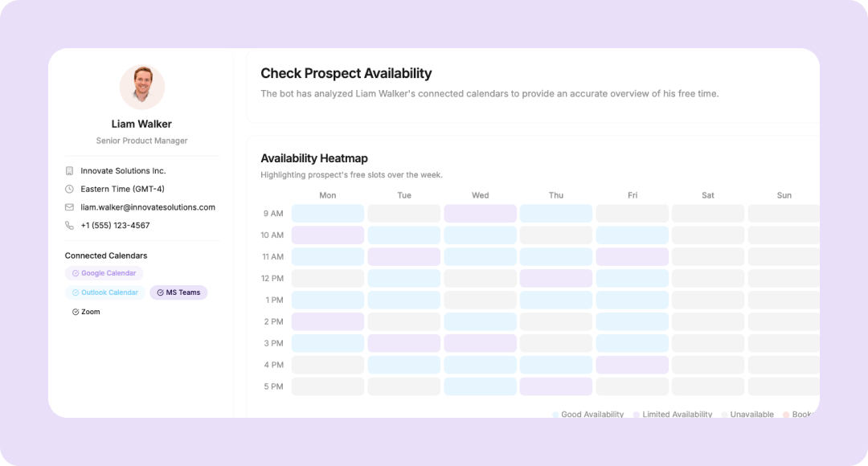Toggle the Outlook Calendar connection chip
Image resolution: width=868 pixels, height=466 pixels.
coord(105,292)
